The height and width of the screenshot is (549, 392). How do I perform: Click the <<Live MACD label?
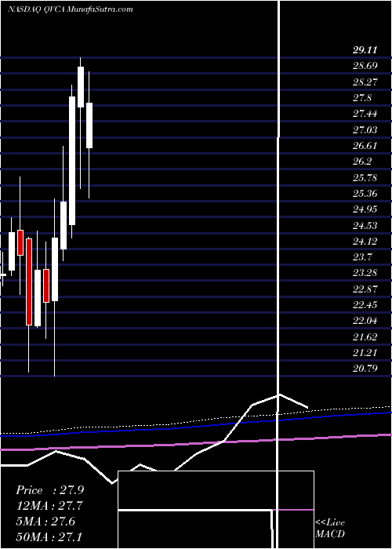click(x=330, y=529)
